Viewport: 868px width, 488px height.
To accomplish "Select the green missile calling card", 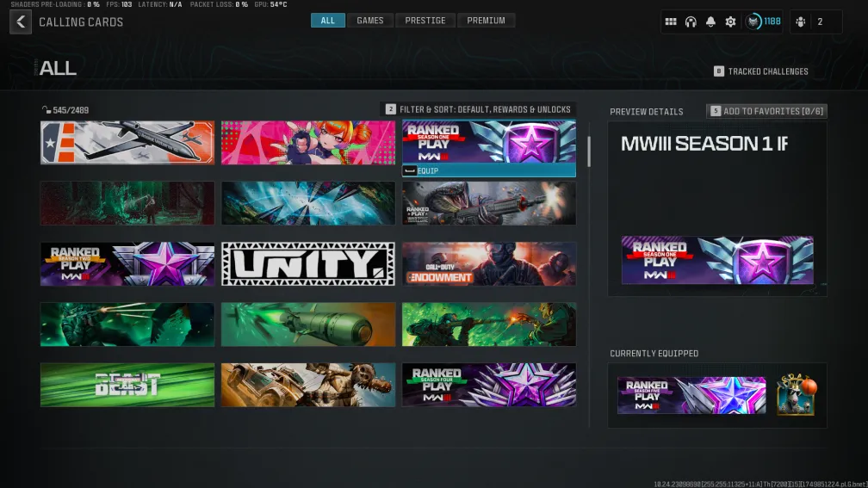I will click(308, 324).
